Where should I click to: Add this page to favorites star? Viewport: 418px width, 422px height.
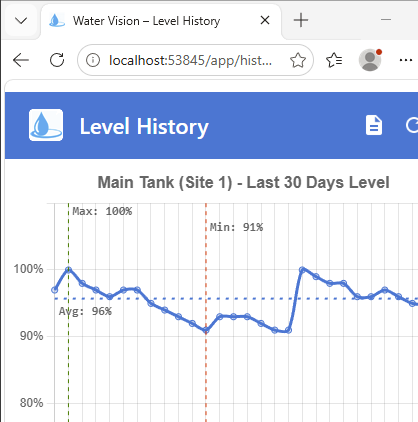[x=298, y=60]
